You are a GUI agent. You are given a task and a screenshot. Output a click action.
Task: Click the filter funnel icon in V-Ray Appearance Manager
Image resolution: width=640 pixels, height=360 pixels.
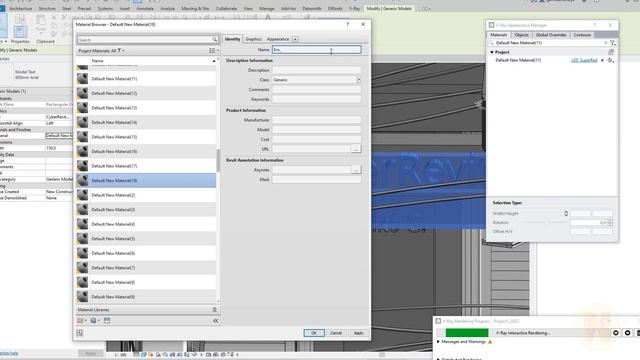point(612,42)
